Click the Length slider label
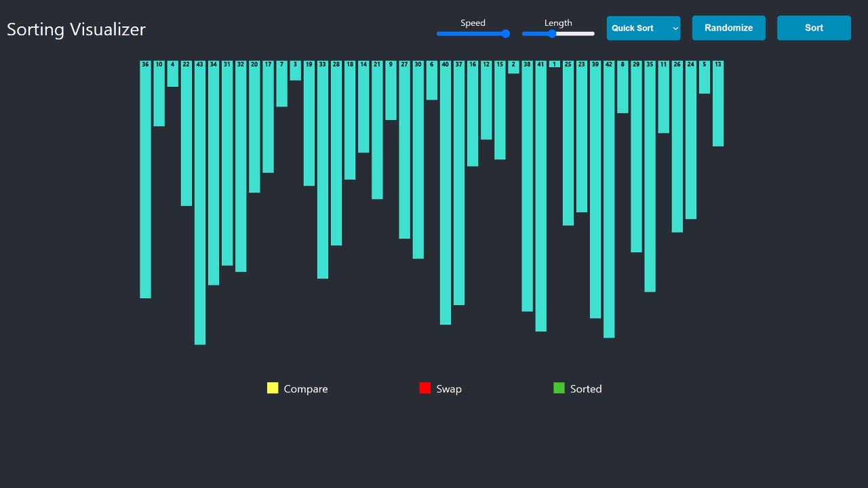Screen dimensions: 868x488 pyautogui.click(x=557, y=22)
